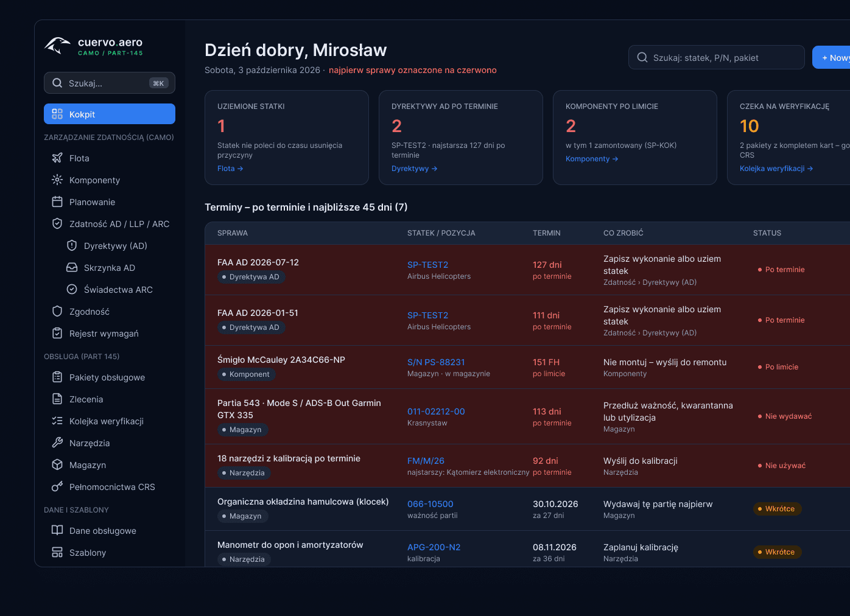Open part number 011-02212-00 link
The height and width of the screenshot is (616, 850).
click(436, 411)
